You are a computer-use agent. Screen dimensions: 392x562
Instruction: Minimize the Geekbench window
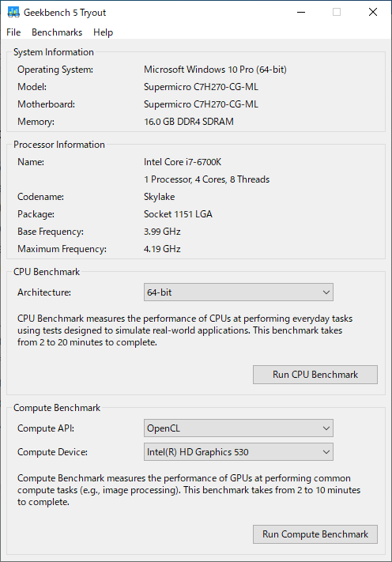(301, 12)
